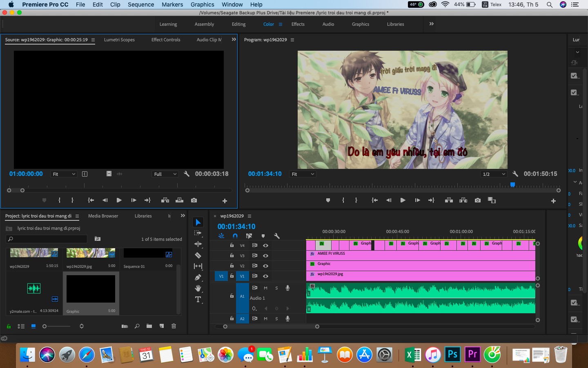Image resolution: width=588 pixels, height=368 pixels.
Task: Select the Selection tool arrow
Action: tap(198, 222)
